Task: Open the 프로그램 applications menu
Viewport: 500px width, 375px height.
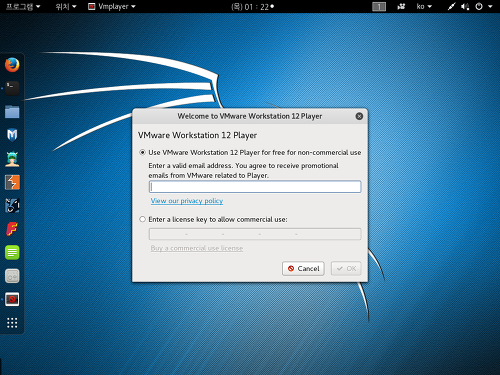Action: 23,6
